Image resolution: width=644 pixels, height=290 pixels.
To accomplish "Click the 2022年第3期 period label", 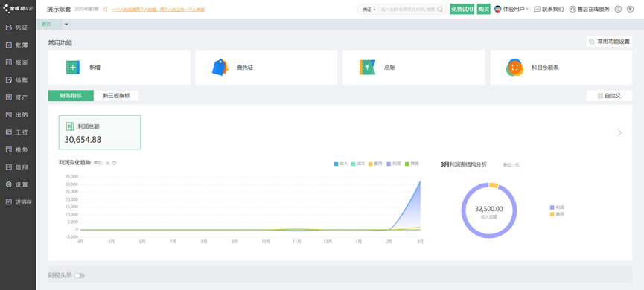I will [x=86, y=9].
